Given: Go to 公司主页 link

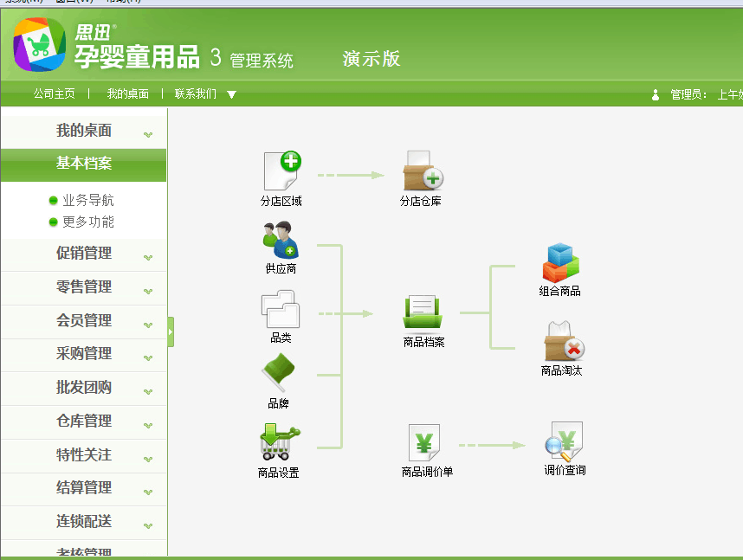Looking at the screenshot, I should tap(54, 93).
